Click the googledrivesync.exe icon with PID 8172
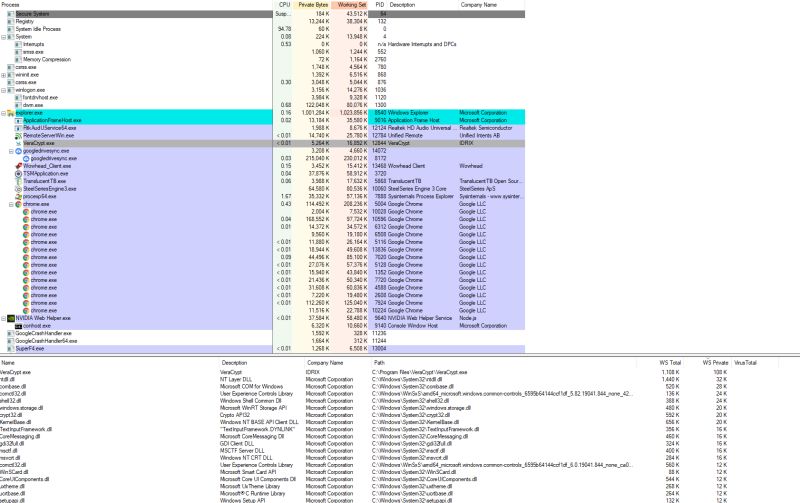800x503 pixels. pyautogui.click(x=26, y=159)
